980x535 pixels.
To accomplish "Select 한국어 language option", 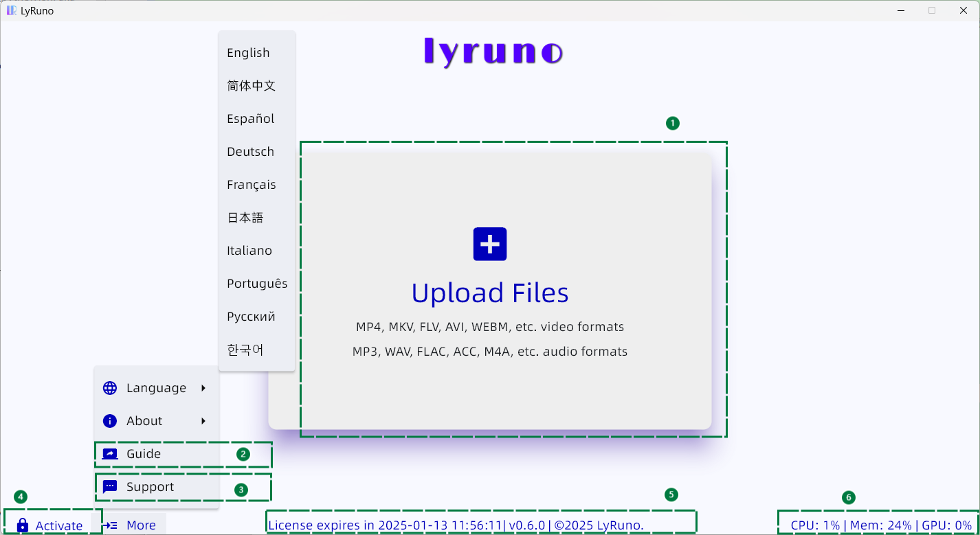I will pos(245,349).
